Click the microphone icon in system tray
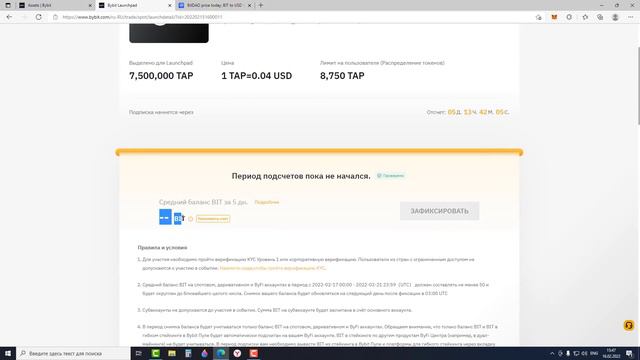Viewport: 640px width, 360px height. (x=568, y=353)
